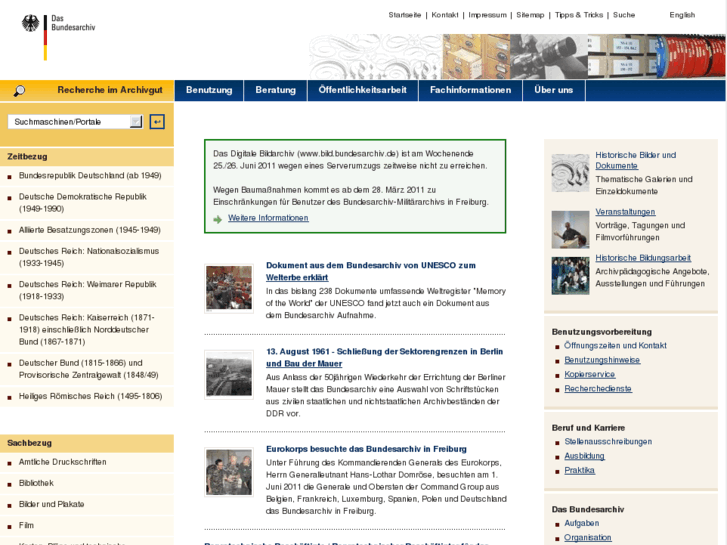
Task: Switch language to English
Action: click(x=682, y=15)
